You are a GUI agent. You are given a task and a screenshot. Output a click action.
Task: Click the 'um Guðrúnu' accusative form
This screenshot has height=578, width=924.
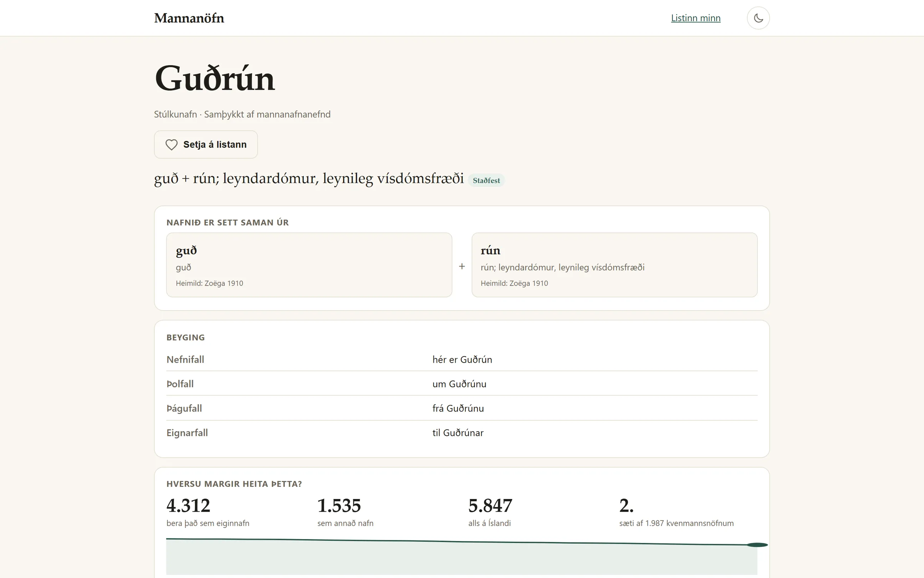click(459, 384)
